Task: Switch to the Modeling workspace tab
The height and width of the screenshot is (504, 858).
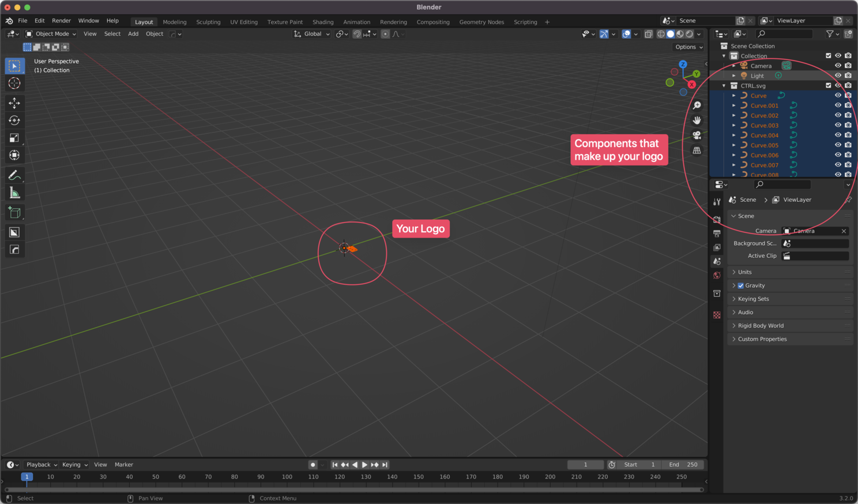Action: 175,22
